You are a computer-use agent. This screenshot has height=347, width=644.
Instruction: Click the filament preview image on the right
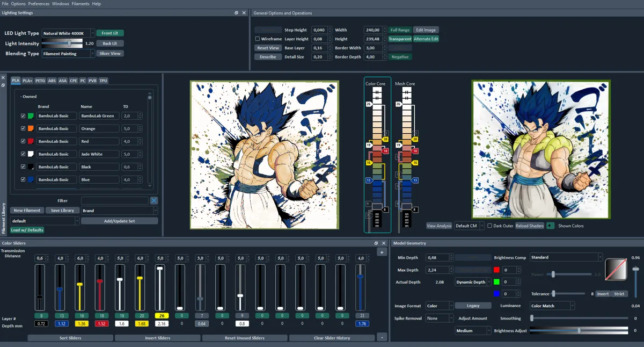[x=541, y=149]
